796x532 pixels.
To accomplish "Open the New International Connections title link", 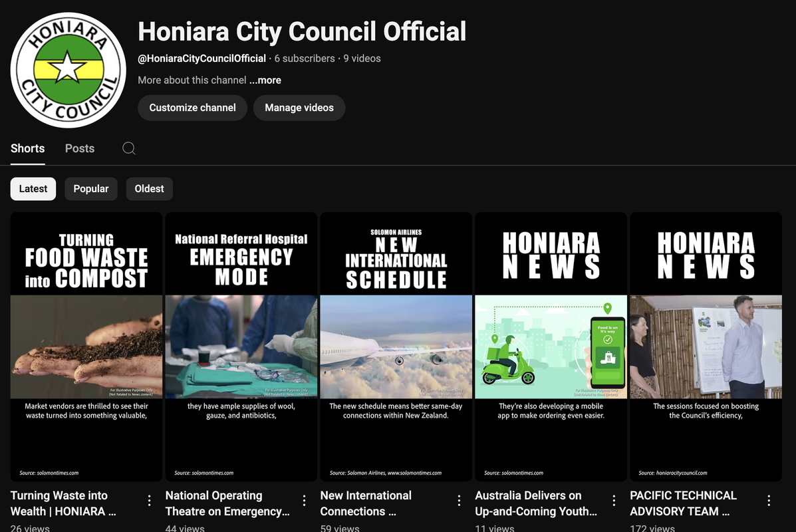I will [x=366, y=503].
